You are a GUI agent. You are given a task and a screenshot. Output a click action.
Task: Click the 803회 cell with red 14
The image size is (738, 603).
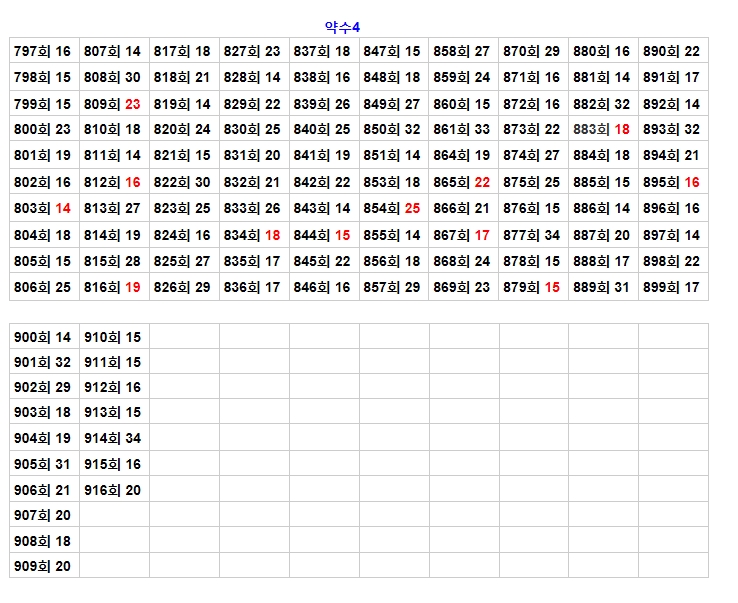coord(44,208)
